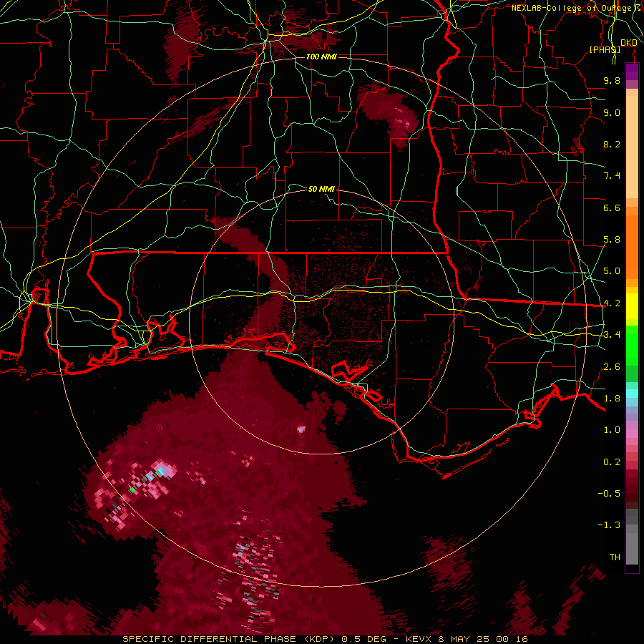Image resolution: width=644 pixels, height=644 pixels.
Task: Click the 5.0 scale value
Action: (x=612, y=271)
